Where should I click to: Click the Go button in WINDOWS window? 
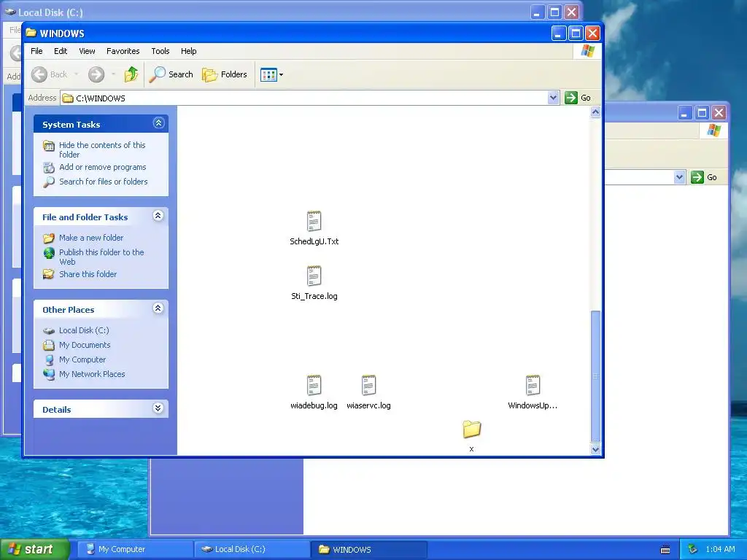point(578,98)
